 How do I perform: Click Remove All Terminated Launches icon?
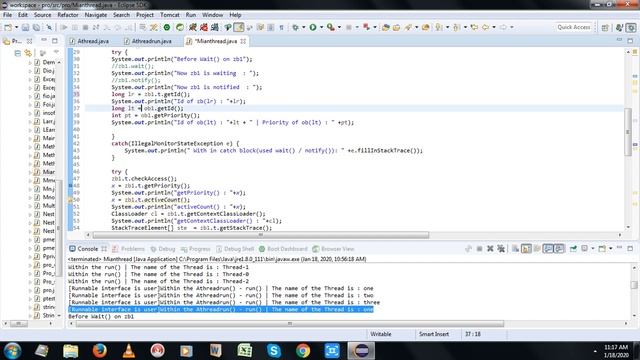501,249
